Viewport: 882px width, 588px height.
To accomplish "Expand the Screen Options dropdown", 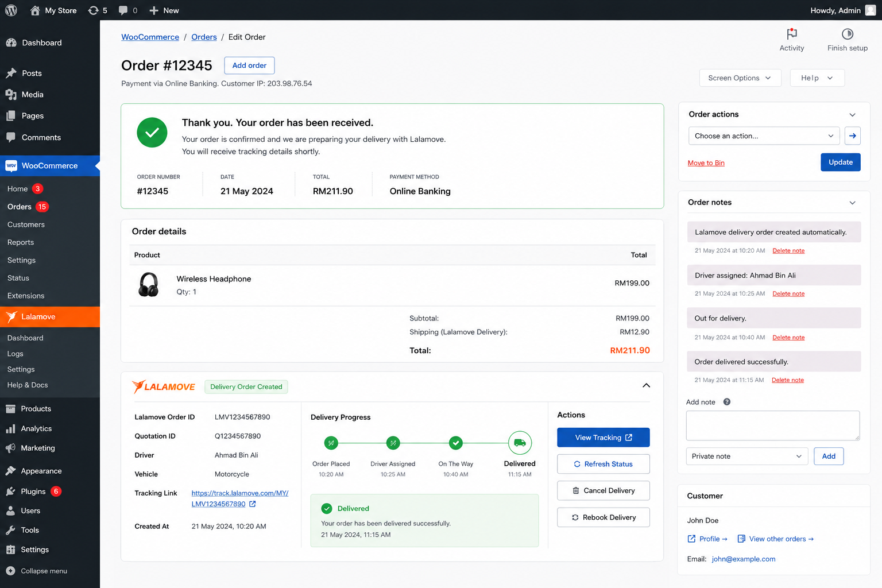I will [x=740, y=78].
